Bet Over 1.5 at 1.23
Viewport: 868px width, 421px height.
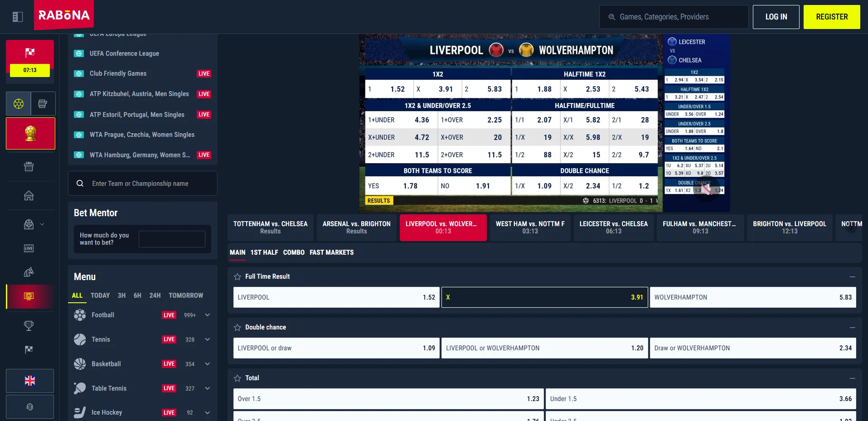click(388, 399)
